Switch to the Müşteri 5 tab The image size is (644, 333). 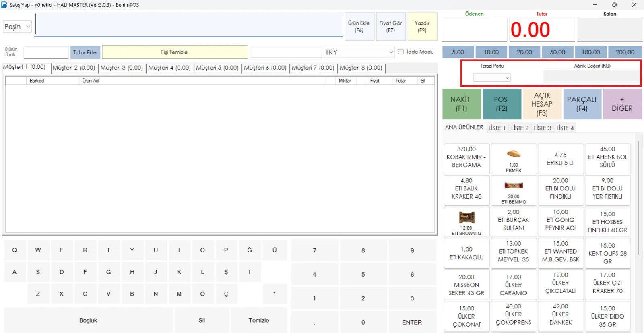pos(217,68)
